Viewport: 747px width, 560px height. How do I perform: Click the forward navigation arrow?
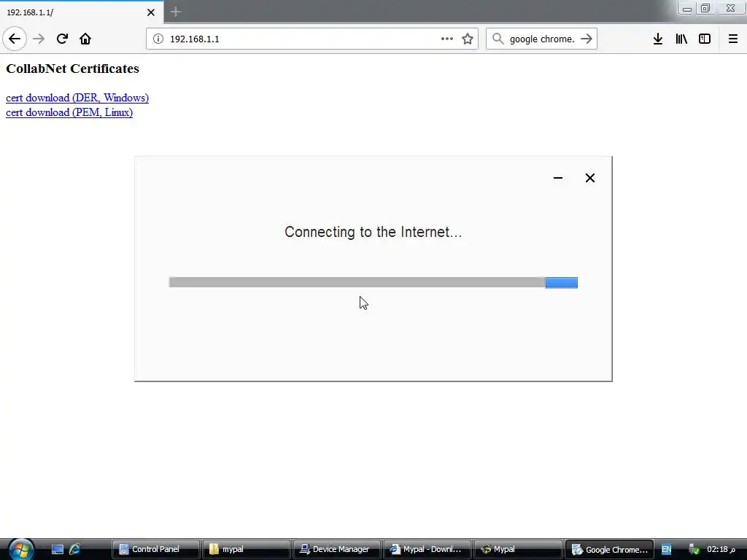[x=39, y=39]
